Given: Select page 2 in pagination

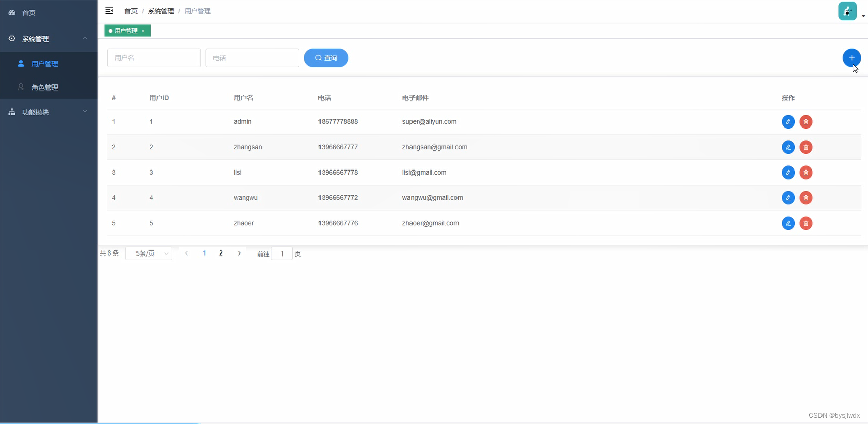Looking at the screenshot, I should click(221, 253).
